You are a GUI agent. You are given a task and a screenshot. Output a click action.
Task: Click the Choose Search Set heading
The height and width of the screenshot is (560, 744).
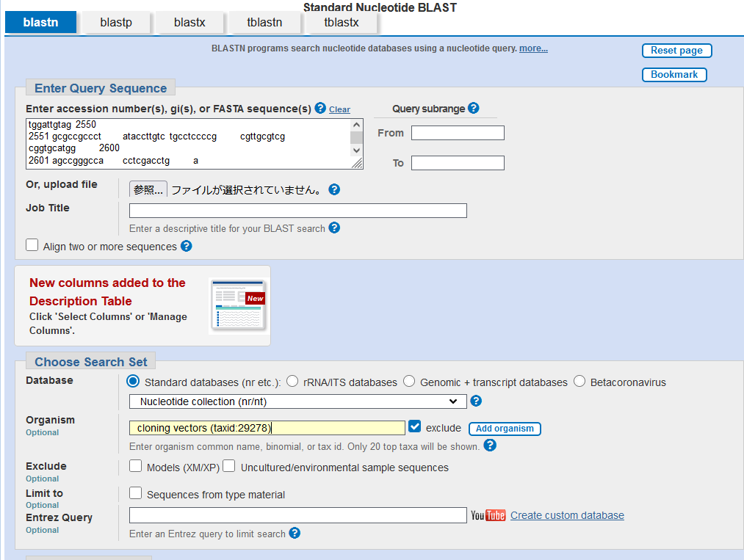pyautogui.click(x=91, y=362)
